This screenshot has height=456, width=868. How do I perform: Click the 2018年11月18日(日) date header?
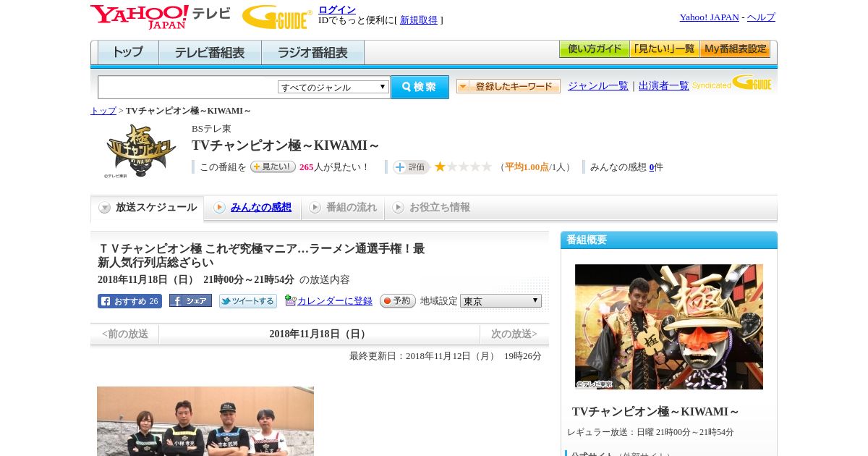tap(319, 334)
